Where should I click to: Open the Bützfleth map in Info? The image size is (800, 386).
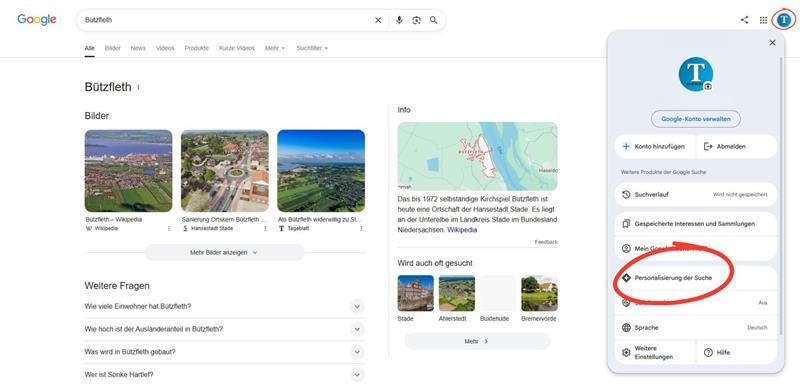tap(478, 156)
